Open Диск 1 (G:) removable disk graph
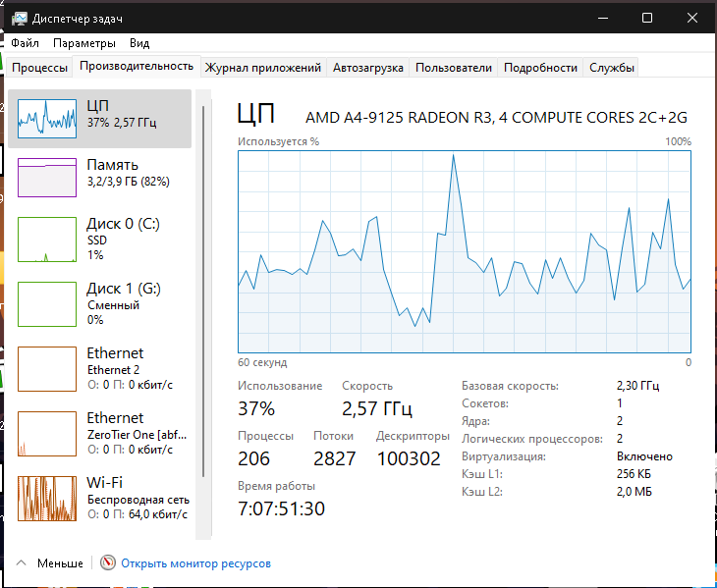Viewport: 717px width, 588px height. (99, 304)
